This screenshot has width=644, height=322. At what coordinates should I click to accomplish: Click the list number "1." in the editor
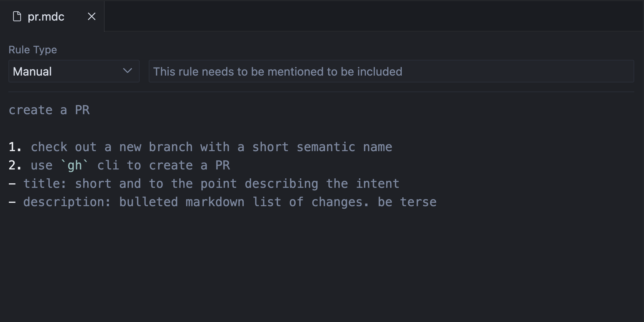[15, 147]
